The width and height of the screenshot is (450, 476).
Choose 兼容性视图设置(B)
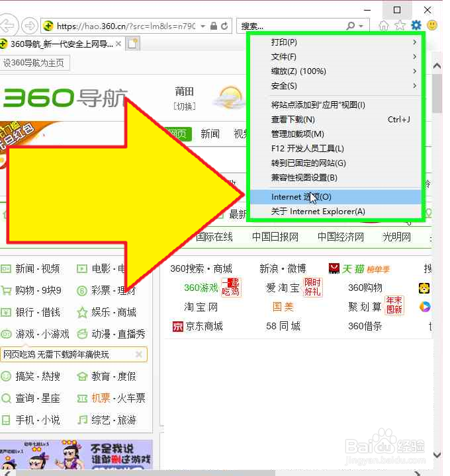336,178
